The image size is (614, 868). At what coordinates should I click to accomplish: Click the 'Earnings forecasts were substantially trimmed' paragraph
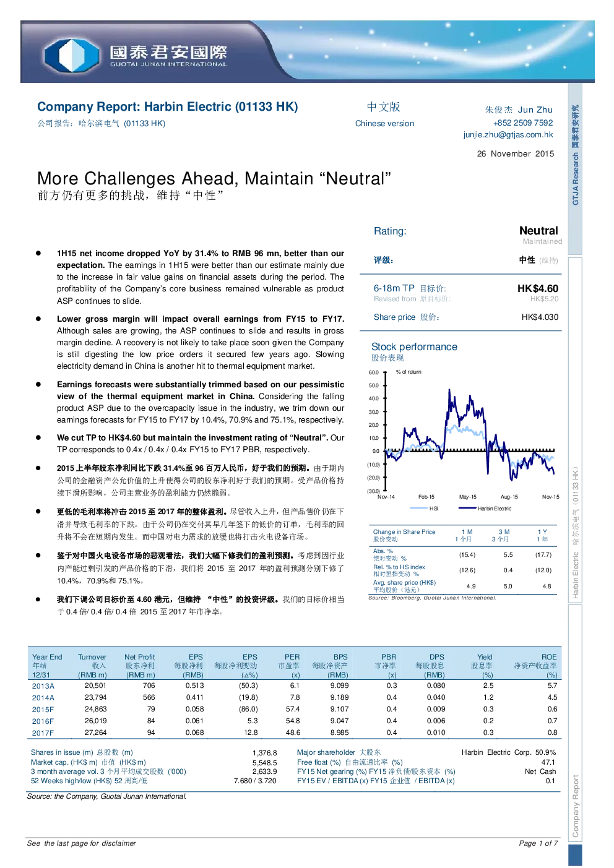201,402
